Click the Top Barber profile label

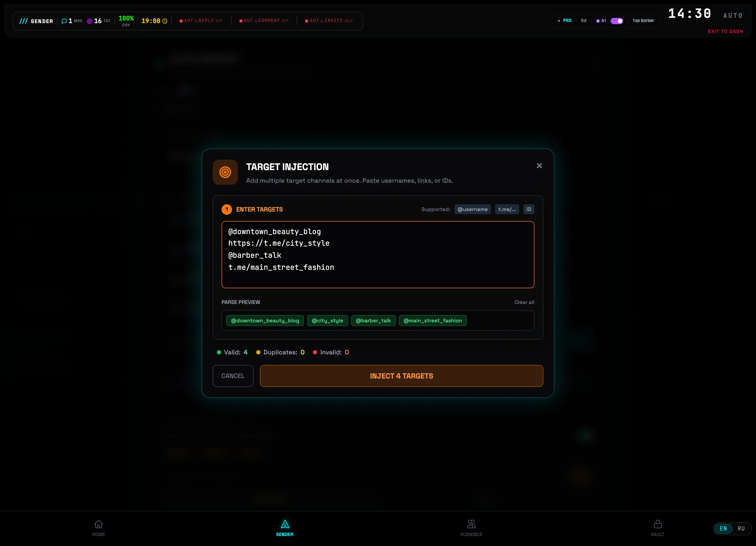tap(643, 21)
